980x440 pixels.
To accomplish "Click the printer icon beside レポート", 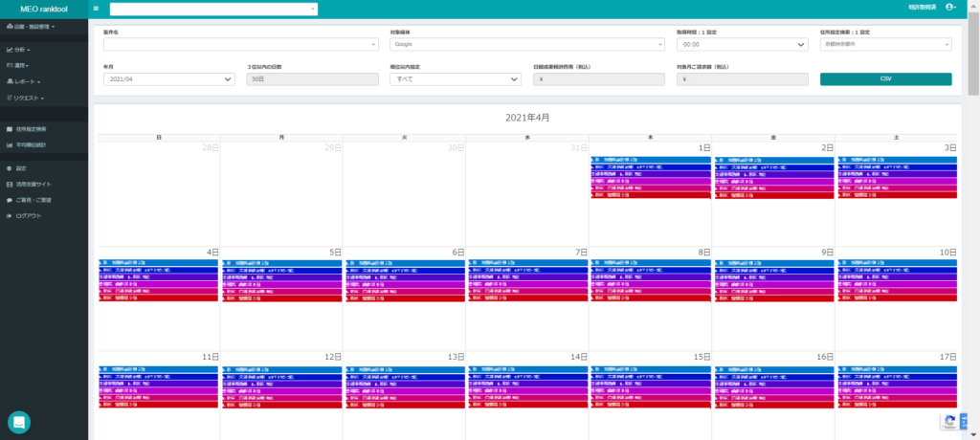I will coord(10,81).
